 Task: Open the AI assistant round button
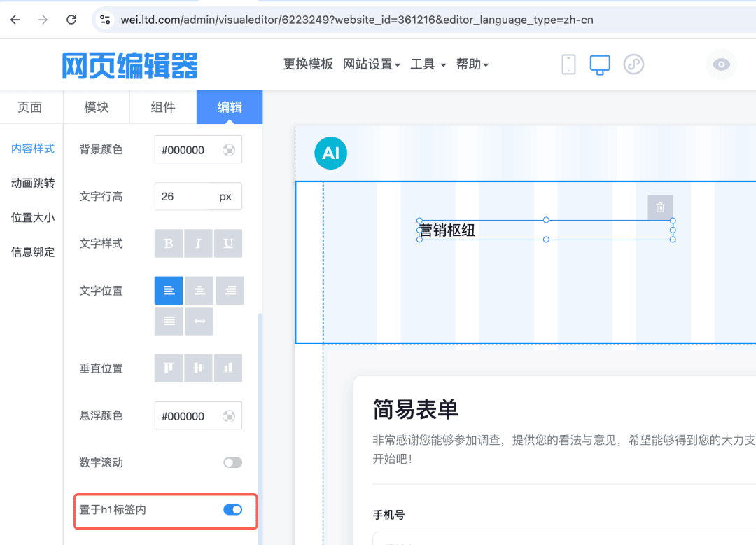point(330,153)
